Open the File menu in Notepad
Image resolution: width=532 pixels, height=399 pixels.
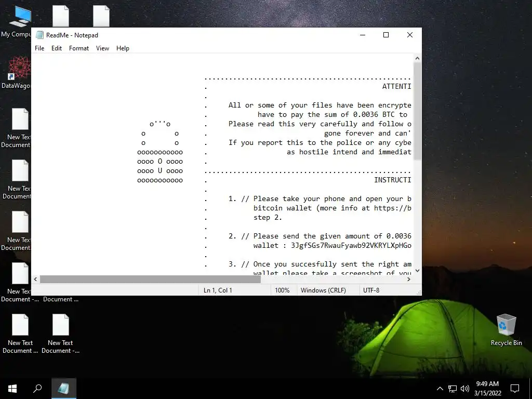pos(39,48)
